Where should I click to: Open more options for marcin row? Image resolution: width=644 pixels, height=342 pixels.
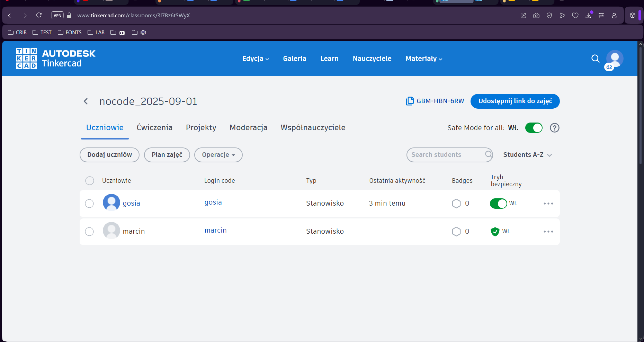[x=548, y=232]
